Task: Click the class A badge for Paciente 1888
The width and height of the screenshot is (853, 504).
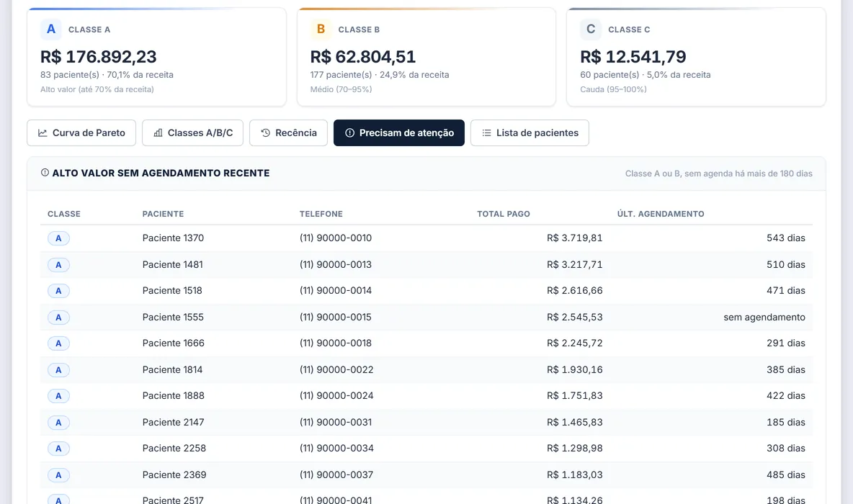Action: pyautogui.click(x=59, y=396)
